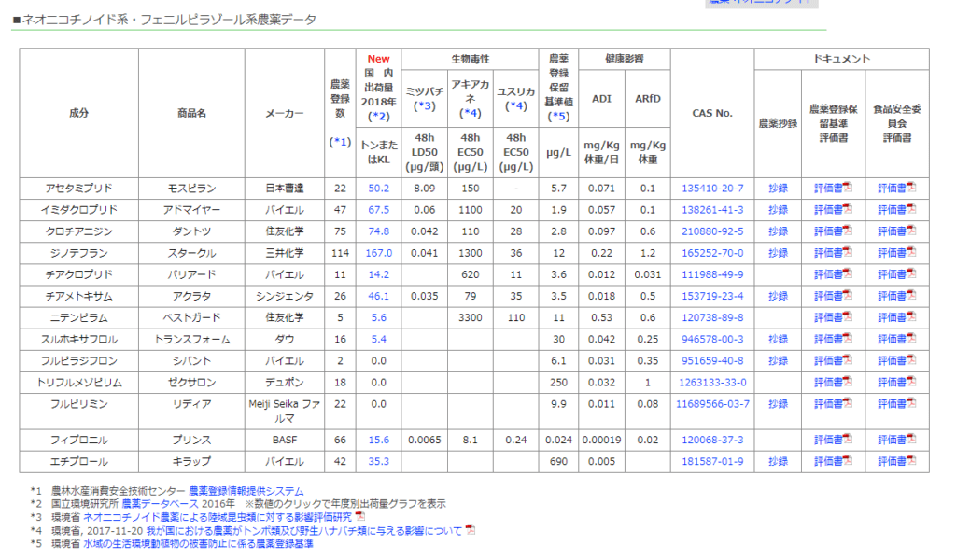
Task: Open 抄録 link for エチプロール row
Action: [x=778, y=461]
